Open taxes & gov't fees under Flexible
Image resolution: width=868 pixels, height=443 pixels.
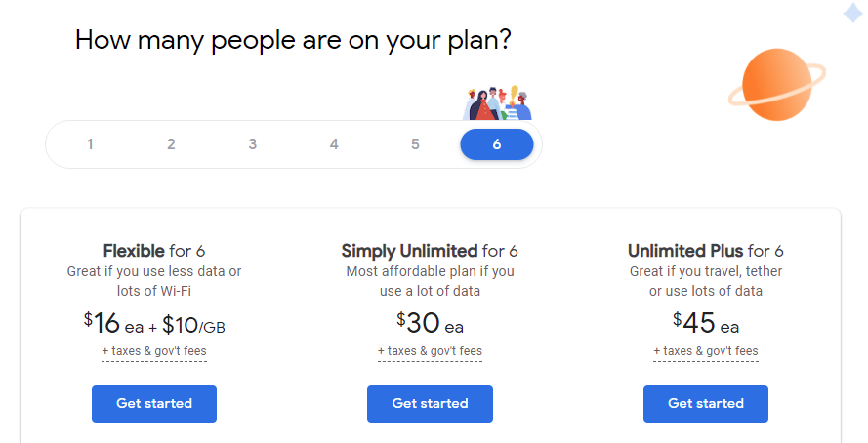tap(154, 351)
